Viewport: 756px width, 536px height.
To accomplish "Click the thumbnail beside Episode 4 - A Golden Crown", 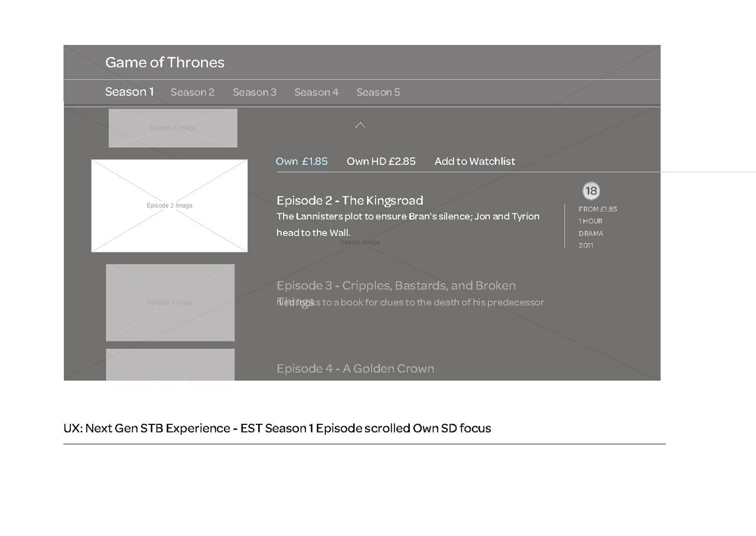I will point(170,365).
